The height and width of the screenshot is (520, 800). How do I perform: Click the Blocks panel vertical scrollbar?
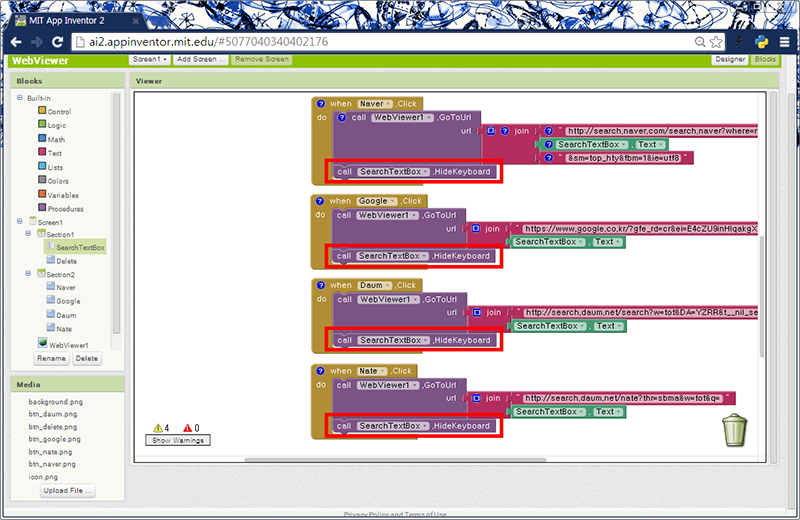(116, 213)
